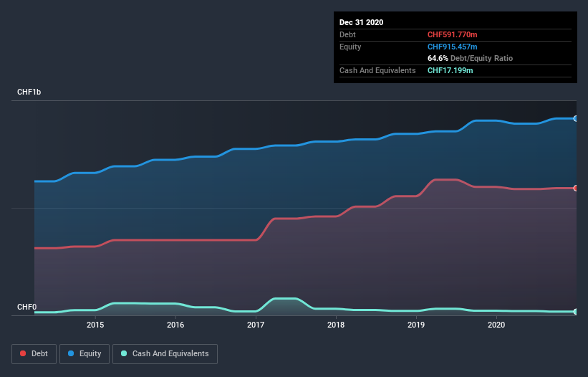Screen dimensions: 588x377
Task: Click the CHF1b y-axis label
Action: click(29, 92)
